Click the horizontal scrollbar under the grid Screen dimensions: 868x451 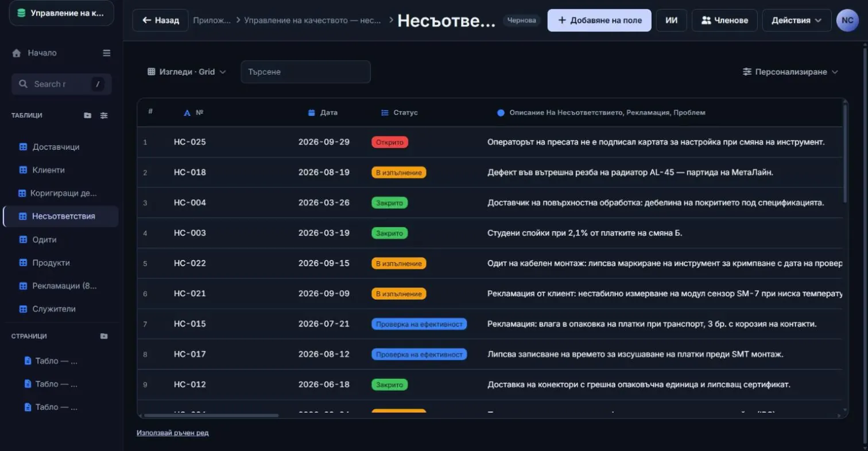[211, 415]
